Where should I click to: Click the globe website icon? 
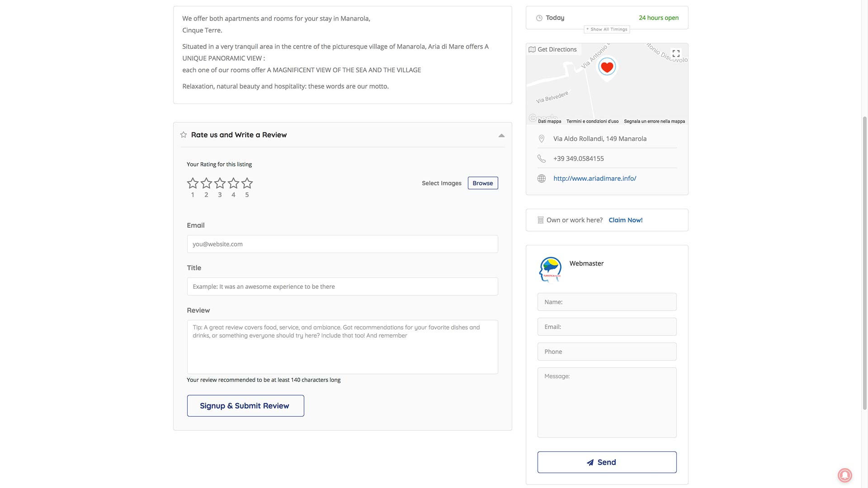pos(542,178)
